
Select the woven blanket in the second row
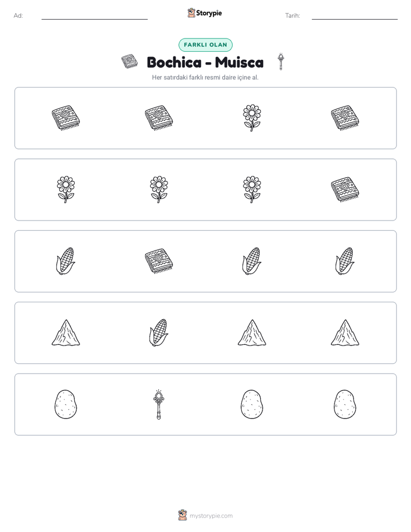tap(345, 189)
